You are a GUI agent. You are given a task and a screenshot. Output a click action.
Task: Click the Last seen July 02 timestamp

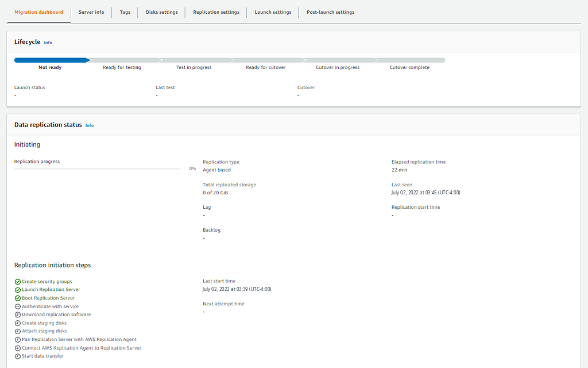[x=425, y=193]
